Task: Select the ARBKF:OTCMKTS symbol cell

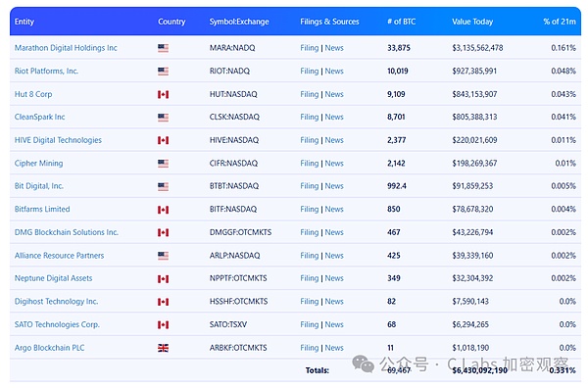Action: tap(238, 348)
